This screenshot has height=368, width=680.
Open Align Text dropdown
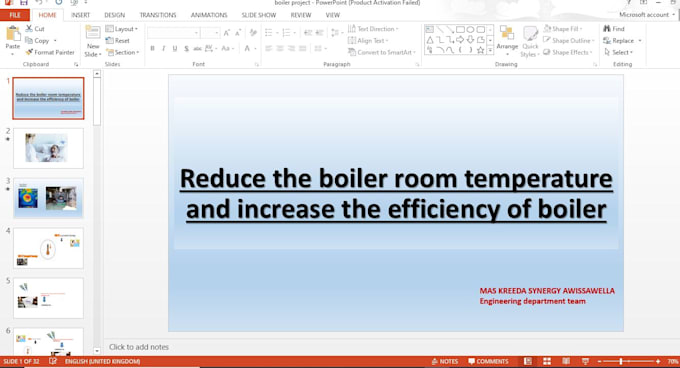(368, 40)
